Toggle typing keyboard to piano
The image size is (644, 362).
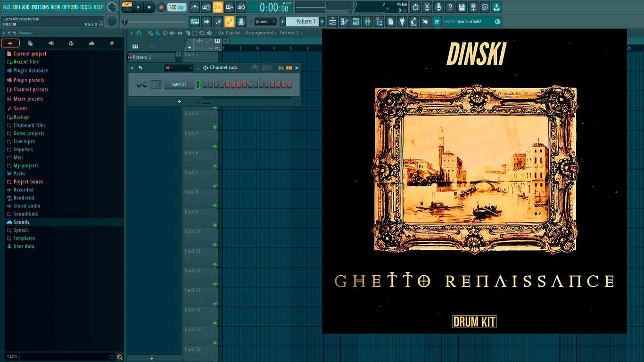pyautogui.click(x=195, y=21)
